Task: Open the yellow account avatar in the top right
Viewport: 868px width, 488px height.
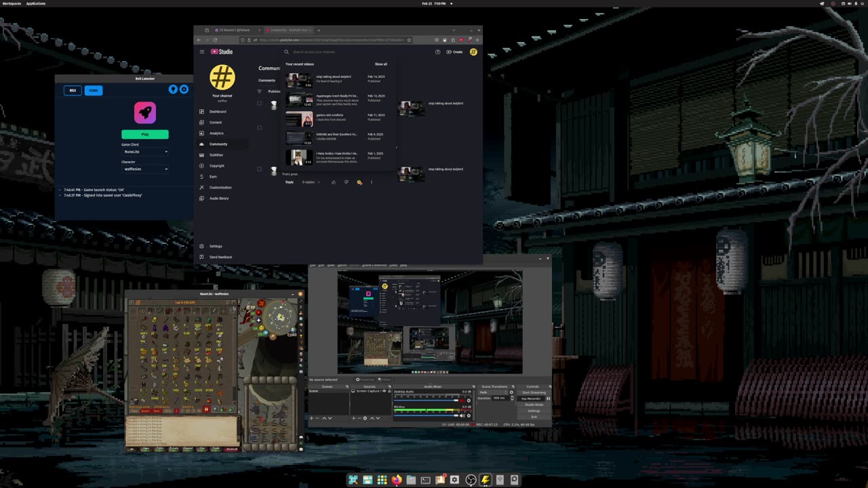Action: pos(473,52)
